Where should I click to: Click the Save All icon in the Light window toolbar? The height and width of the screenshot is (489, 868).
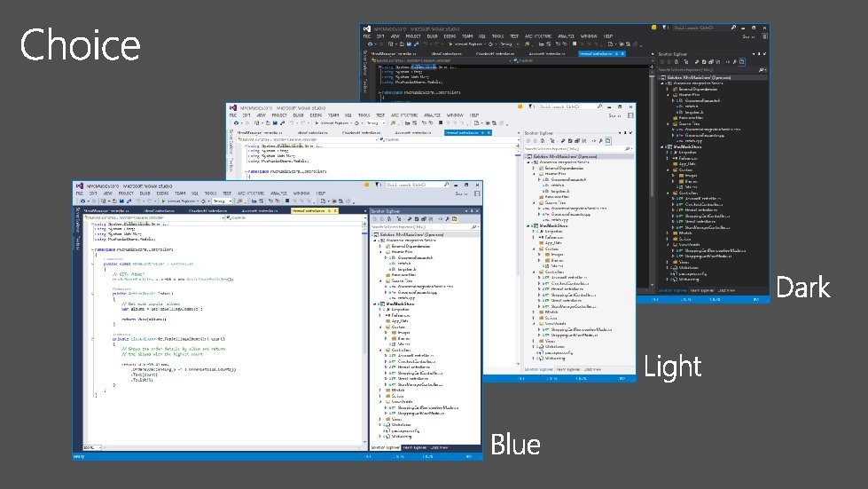point(282,123)
